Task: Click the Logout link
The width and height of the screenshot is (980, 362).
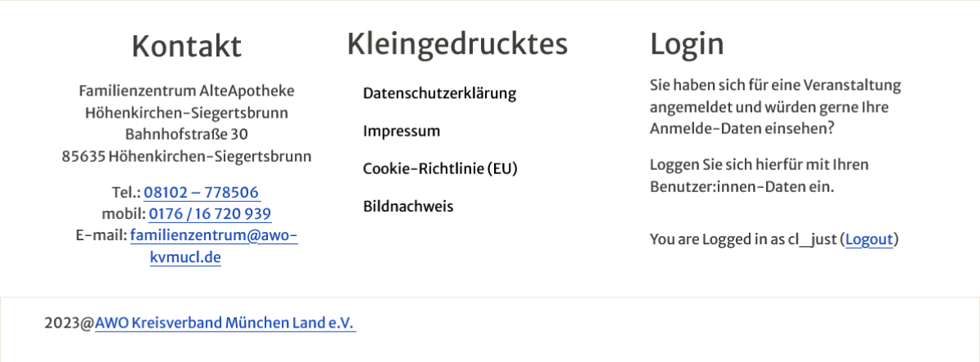Action: pos(869,239)
